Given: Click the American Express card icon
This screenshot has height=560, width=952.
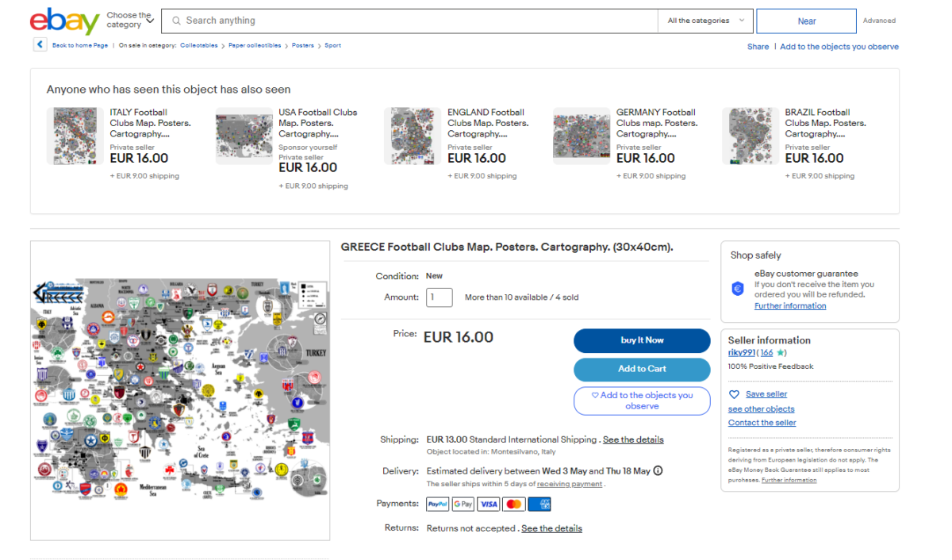Looking at the screenshot, I should (539, 504).
